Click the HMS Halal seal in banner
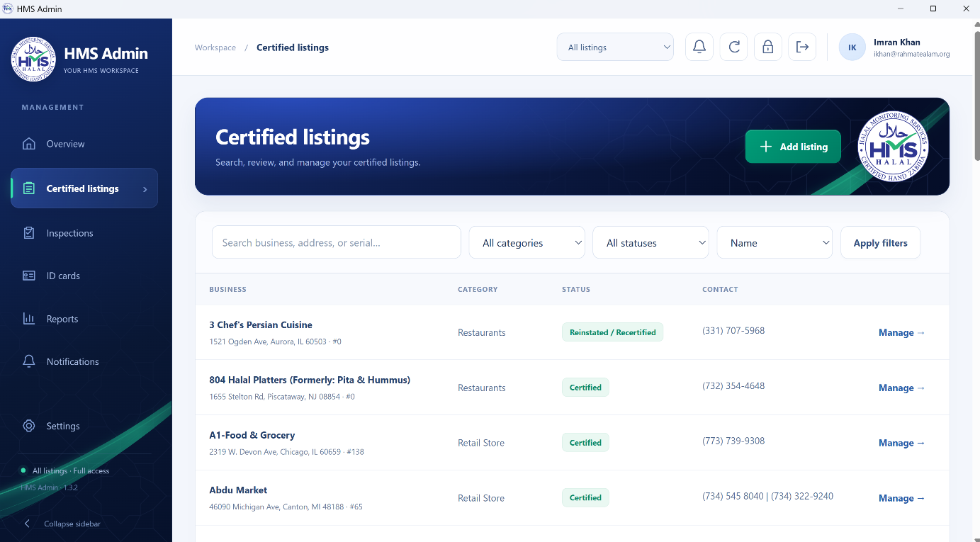 click(893, 147)
